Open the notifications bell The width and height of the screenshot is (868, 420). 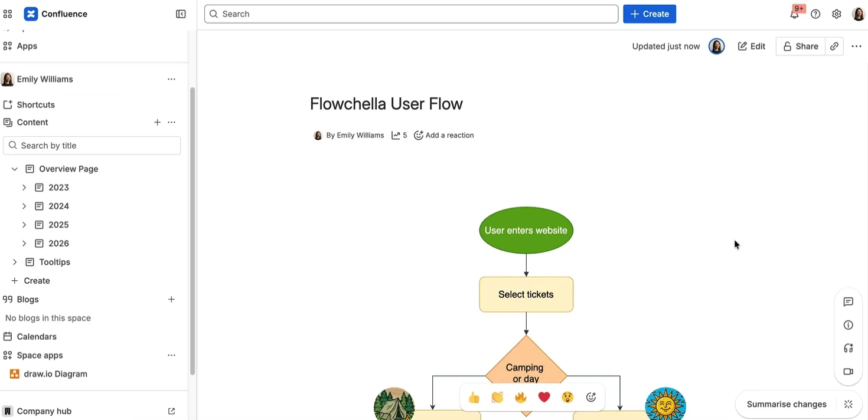[794, 14]
